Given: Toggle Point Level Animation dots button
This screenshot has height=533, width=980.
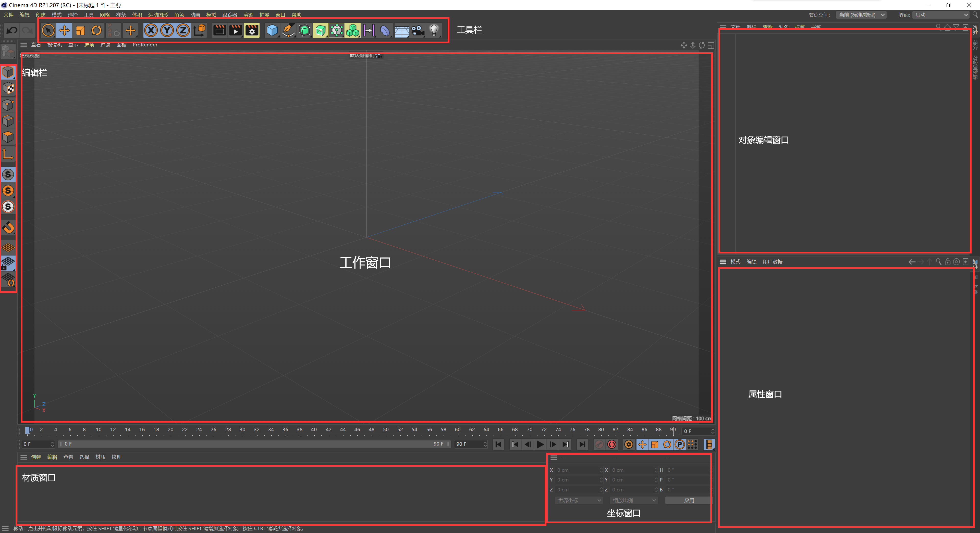Looking at the screenshot, I should click(692, 445).
